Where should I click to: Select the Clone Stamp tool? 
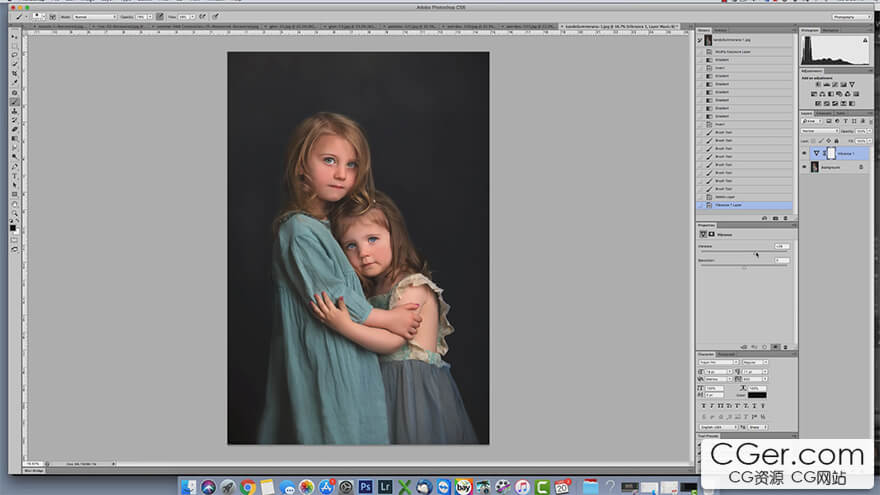click(15, 111)
